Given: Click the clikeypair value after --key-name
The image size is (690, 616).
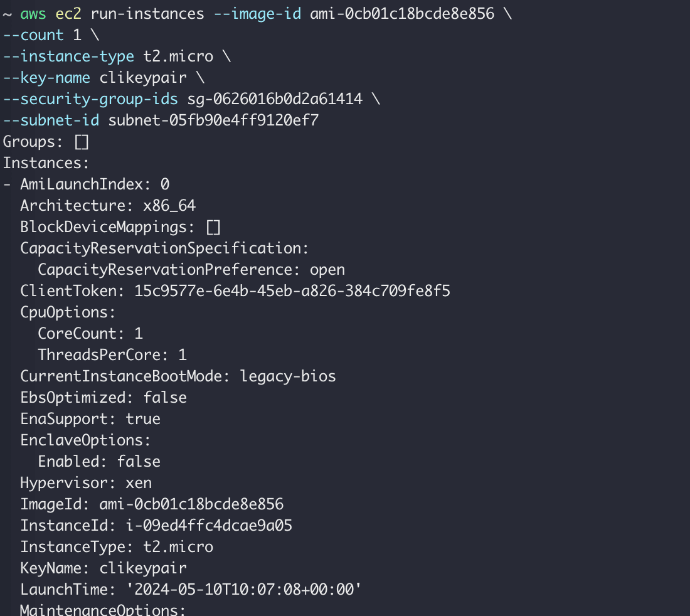Looking at the screenshot, I should pyautogui.click(x=152, y=77).
